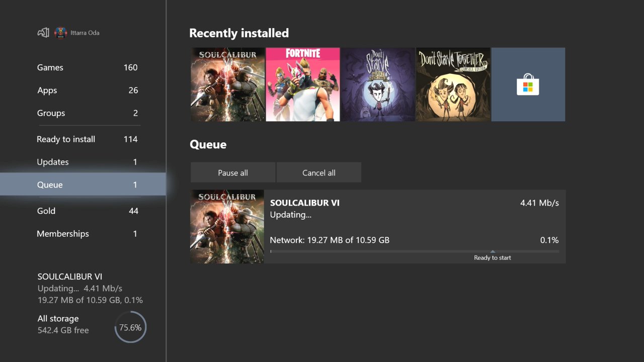Screen dimensions: 644x362
Task: Pause all queued downloads
Action: click(233, 172)
